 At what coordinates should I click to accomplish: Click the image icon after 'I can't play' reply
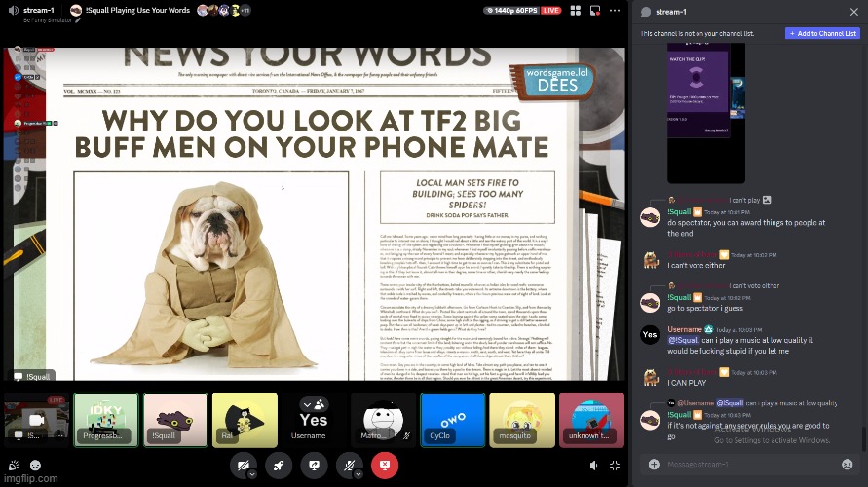767,200
